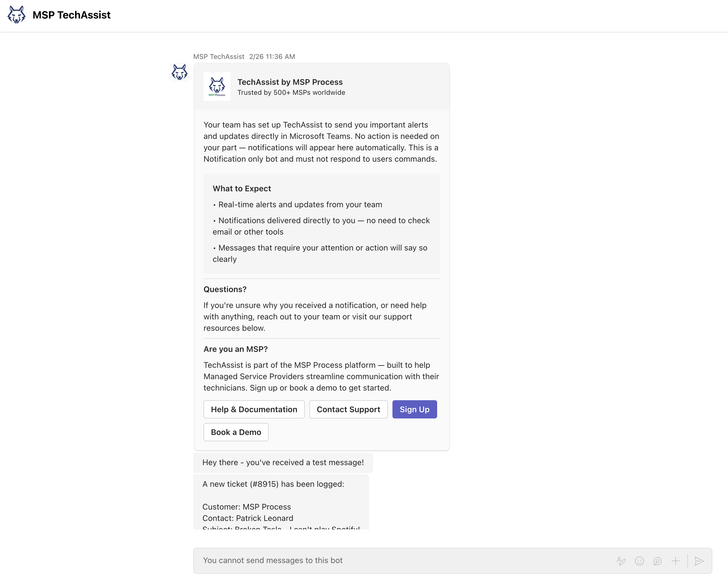Click the Contact Support button
The image size is (728, 579).
348,409
